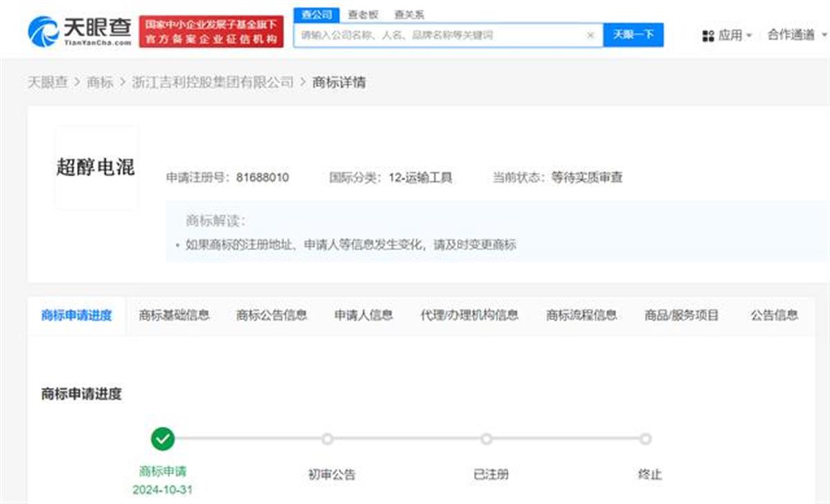Switch to 商标公告信息 tab

tap(272, 315)
